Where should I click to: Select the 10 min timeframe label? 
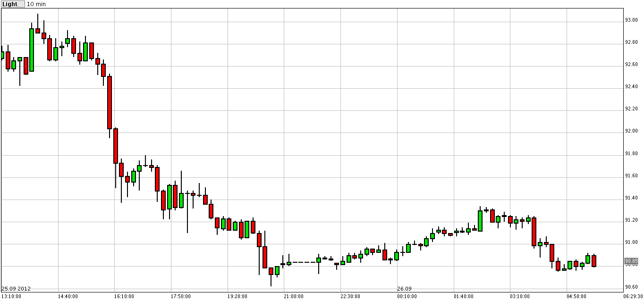click(x=36, y=4)
